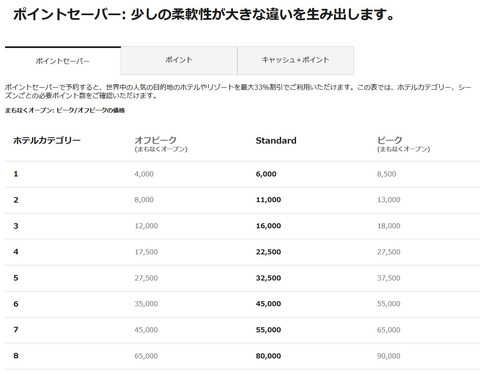Click hotel category number 2
Image resolution: width=480 pixels, height=374 pixels.
point(16,200)
